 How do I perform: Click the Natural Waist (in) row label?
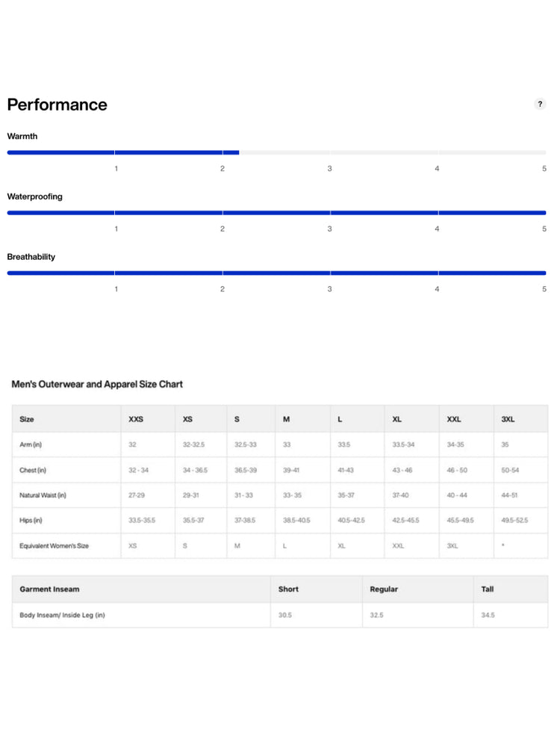pos(43,495)
